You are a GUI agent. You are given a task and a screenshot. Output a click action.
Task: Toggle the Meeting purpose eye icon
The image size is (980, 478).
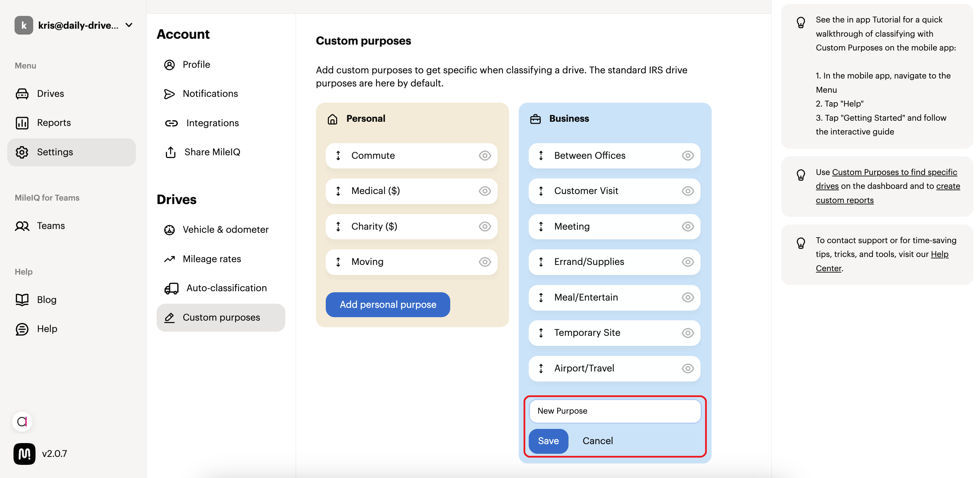688,227
